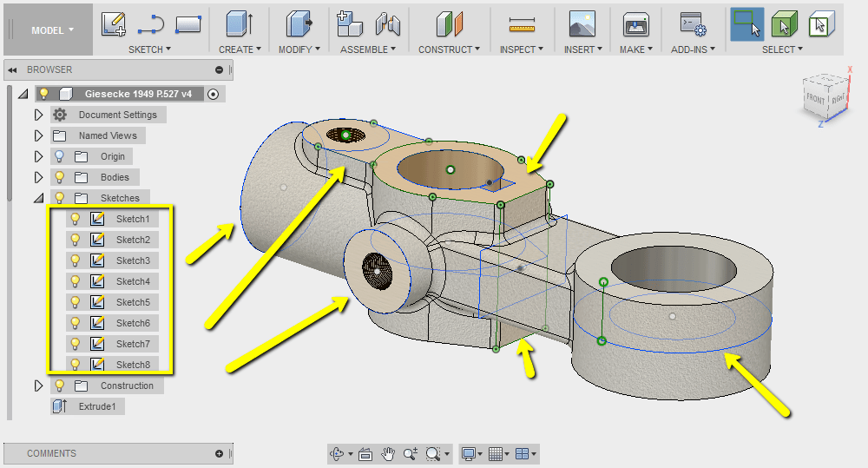Toggle visibility bulb for Sketch3
Viewport: 868px width, 468px height.
(x=76, y=260)
